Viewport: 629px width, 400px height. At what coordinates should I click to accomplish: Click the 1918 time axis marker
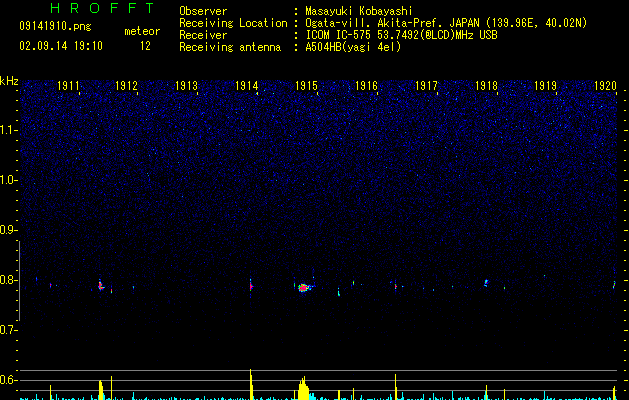tap(486, 86)
